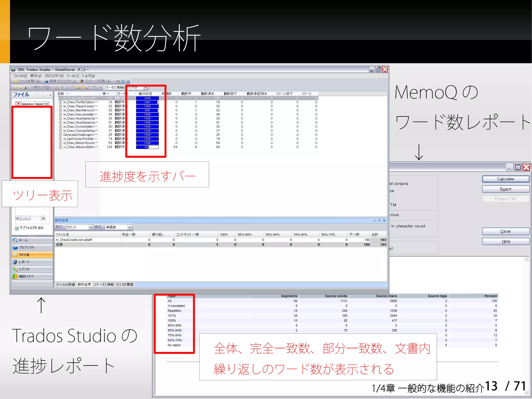532x399 pixels.
Task: Open the ツール(T) menu
Action: click(73, 76)
